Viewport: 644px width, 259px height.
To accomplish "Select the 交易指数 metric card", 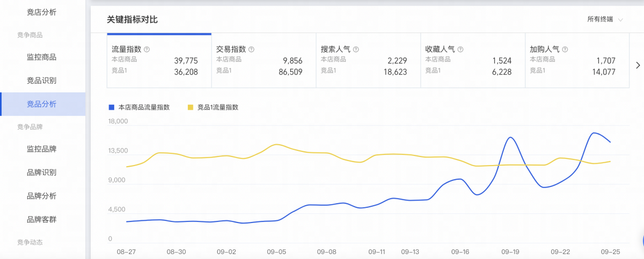I will tap(264, 61).
